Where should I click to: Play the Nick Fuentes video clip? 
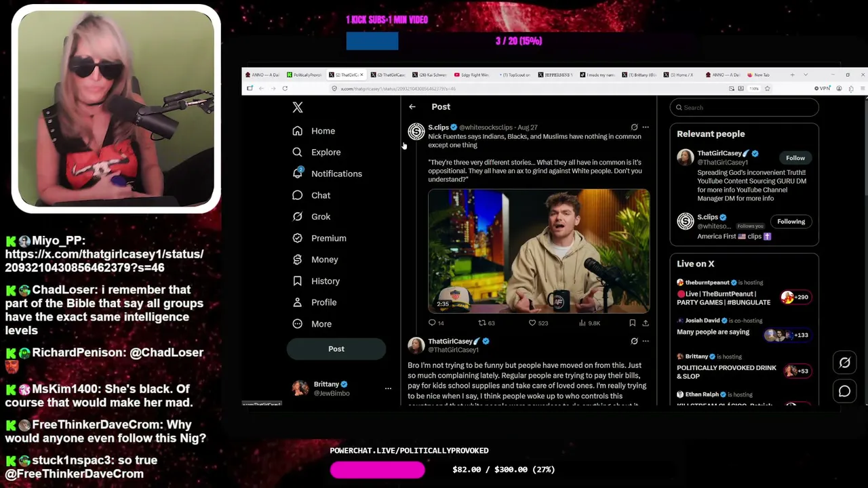[539, 251]
